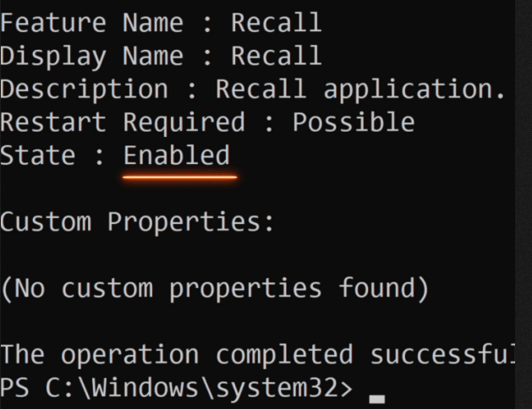This screenshot has height=409, width=532.
Task: Click the orange underline beneath Enabled
Action: 180,177
